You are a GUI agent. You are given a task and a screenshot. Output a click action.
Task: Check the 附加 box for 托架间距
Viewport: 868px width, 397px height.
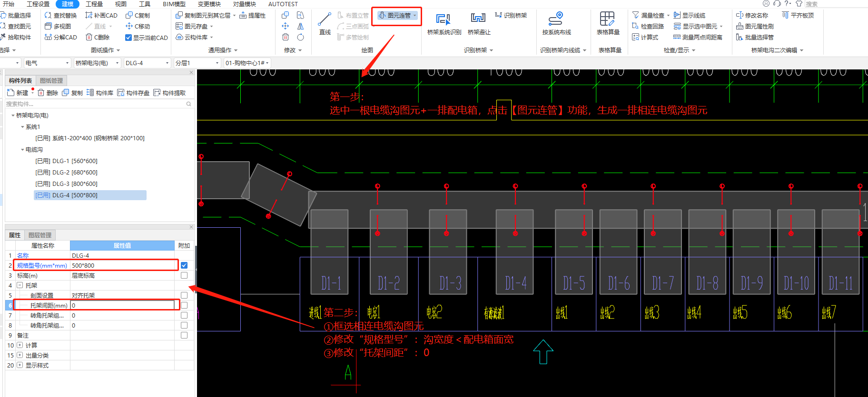184,305
